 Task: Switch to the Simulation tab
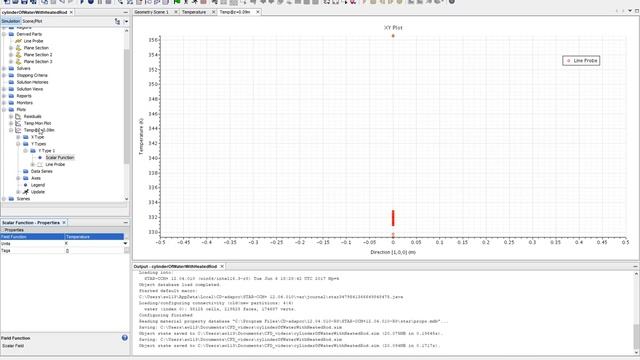tap(11, 21)
